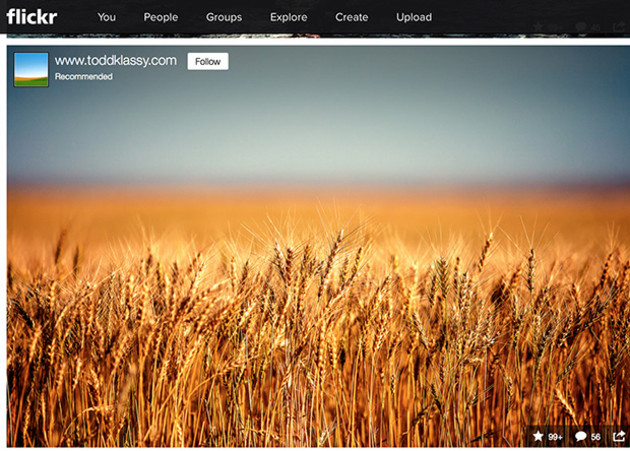This screenshot has height=451, width=630.
Task: Click the Recommended label
Action: click(84, 76)
